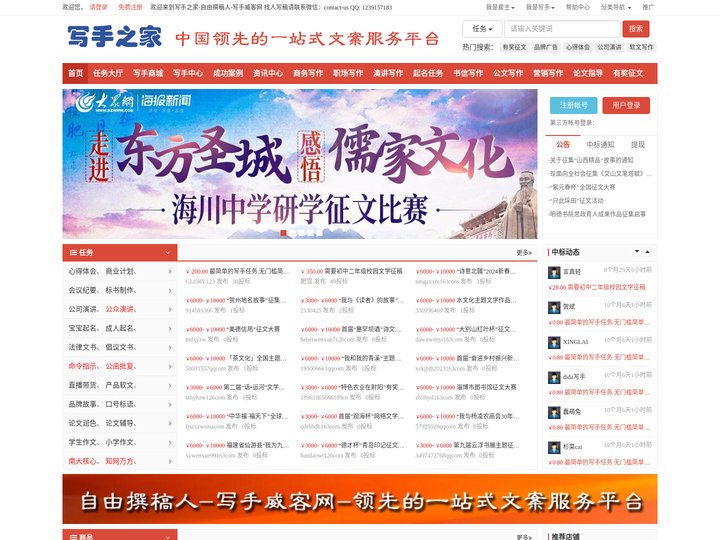
Task: Click the list icon beside 任务 header
Action: pos(73,253)
